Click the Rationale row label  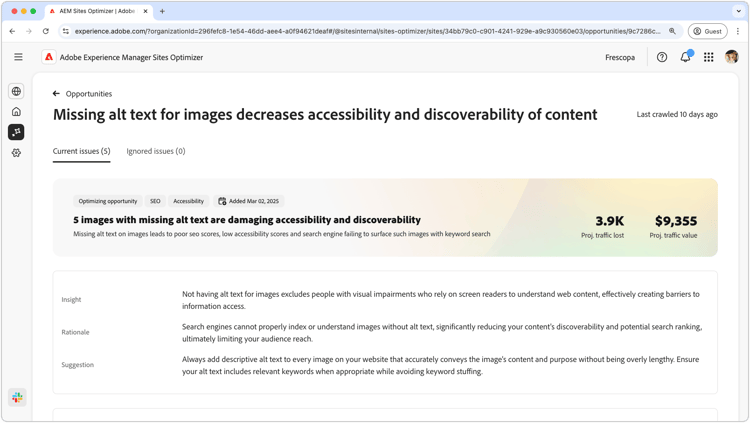pyautogui.click(x=75, y=332)
